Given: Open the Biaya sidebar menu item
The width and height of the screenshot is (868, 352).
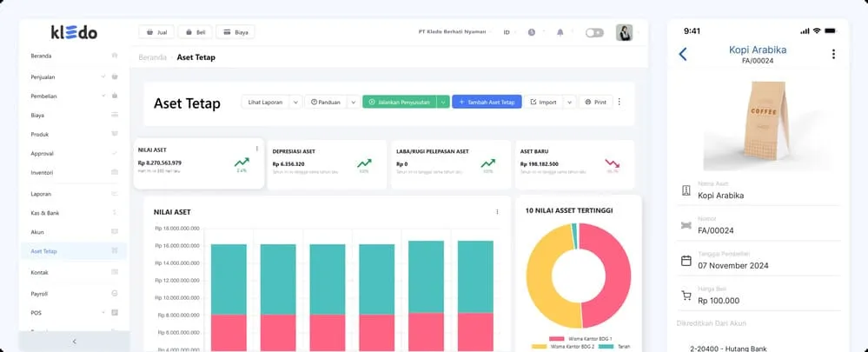Looking at the screenshot, I should point(74,115).
